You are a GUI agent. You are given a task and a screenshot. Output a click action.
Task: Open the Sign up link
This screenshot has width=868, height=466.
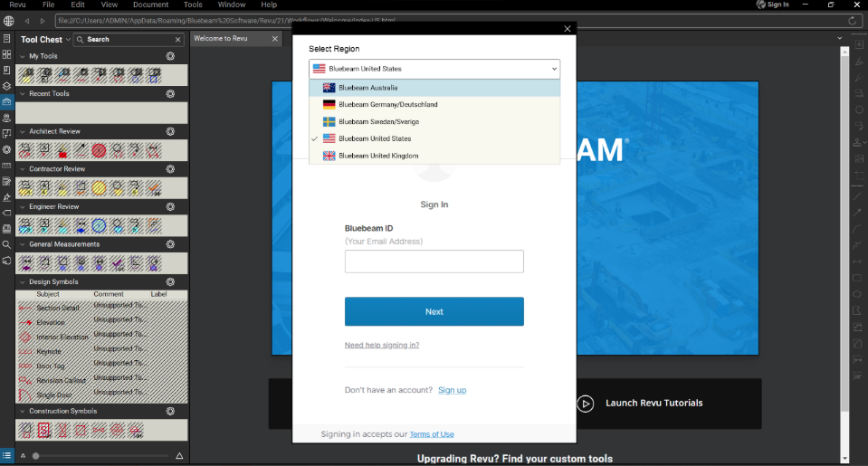pyautogui.click(x=452, y=390)
